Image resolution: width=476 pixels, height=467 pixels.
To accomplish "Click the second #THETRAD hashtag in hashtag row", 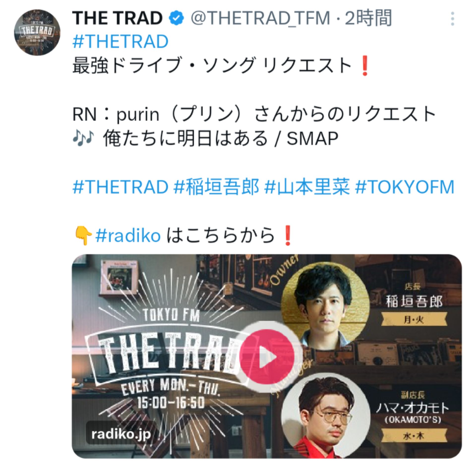I will [x=120, y=187].
